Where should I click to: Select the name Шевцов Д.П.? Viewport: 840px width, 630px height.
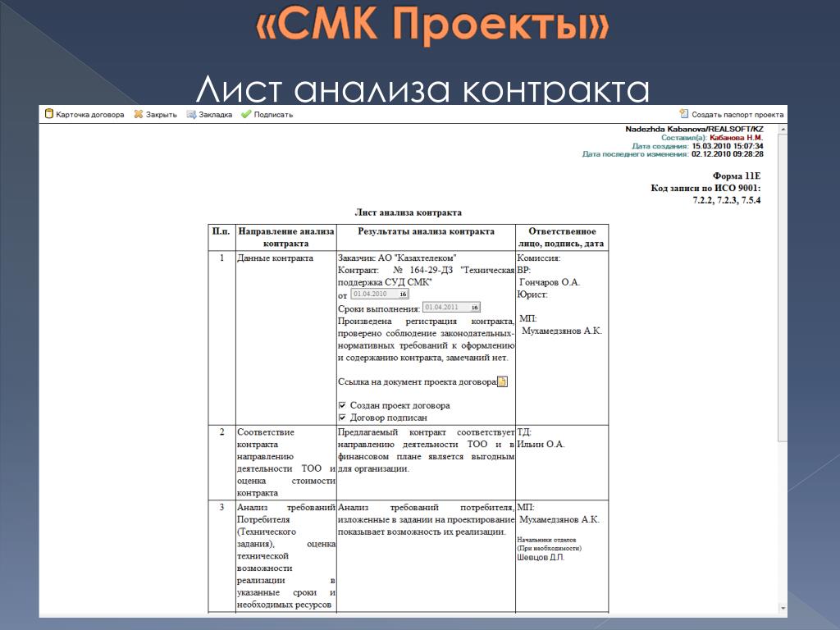541,557
